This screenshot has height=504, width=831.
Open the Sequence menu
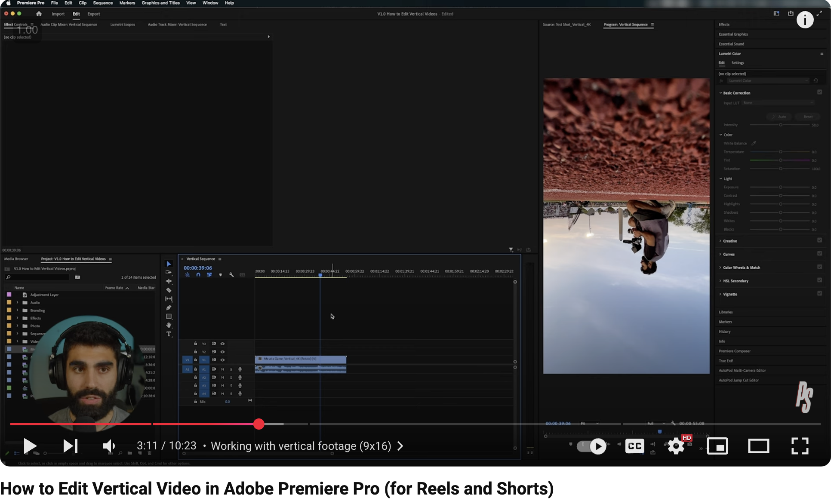[x=103, y=3]
